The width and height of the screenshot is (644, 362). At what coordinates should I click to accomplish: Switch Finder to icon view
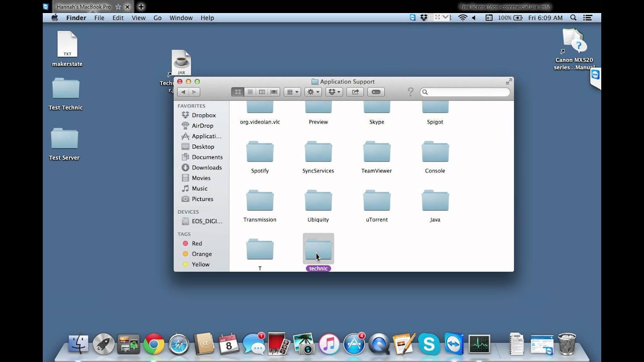pos(237,92)
